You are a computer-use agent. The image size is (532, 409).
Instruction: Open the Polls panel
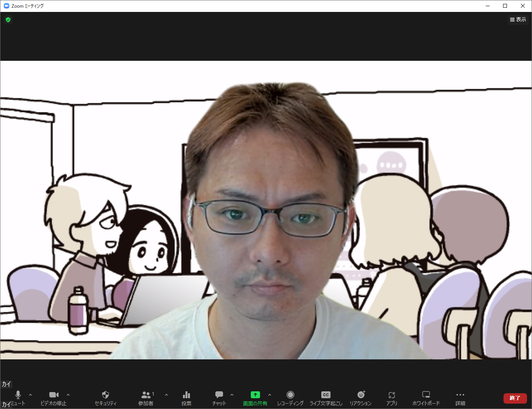[x=186, y=397]
